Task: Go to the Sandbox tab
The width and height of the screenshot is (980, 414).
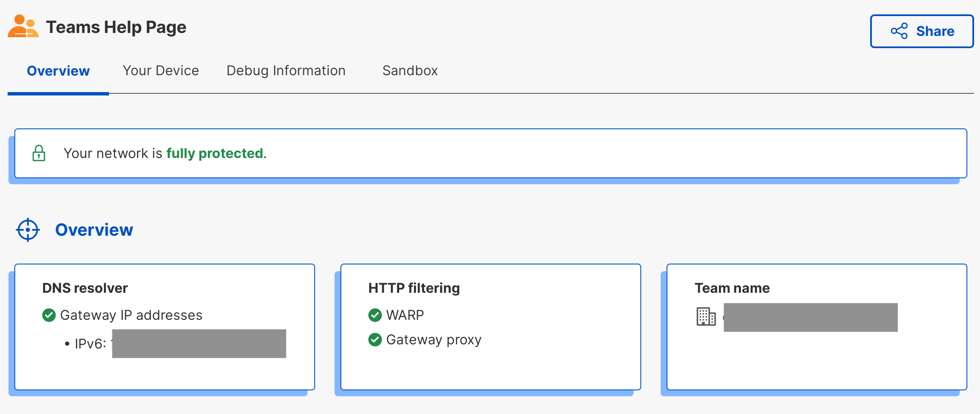Action: click(410, 71)
